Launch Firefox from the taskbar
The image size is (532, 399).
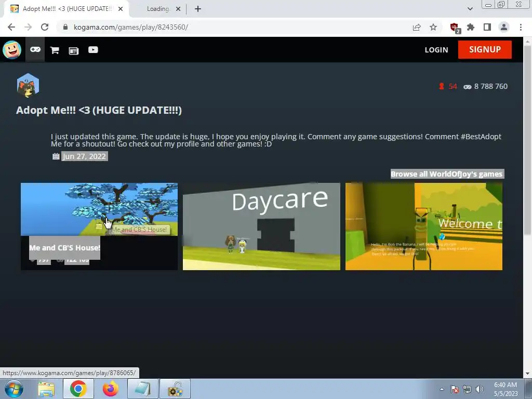click(110, 389)
